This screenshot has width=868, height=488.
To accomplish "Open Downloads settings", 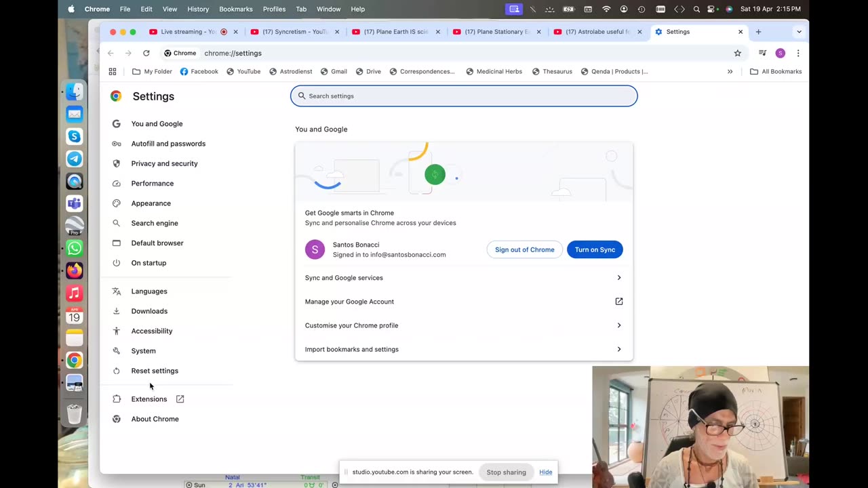I will click(149, 311).
